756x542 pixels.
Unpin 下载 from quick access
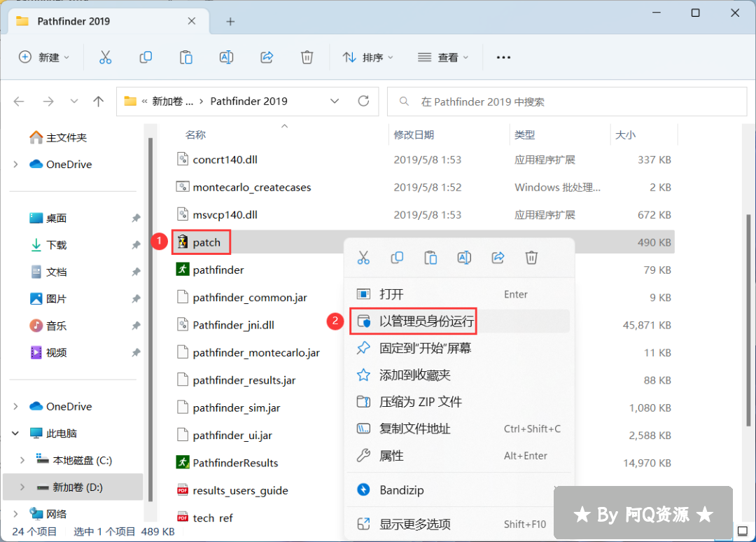(136, 245)
